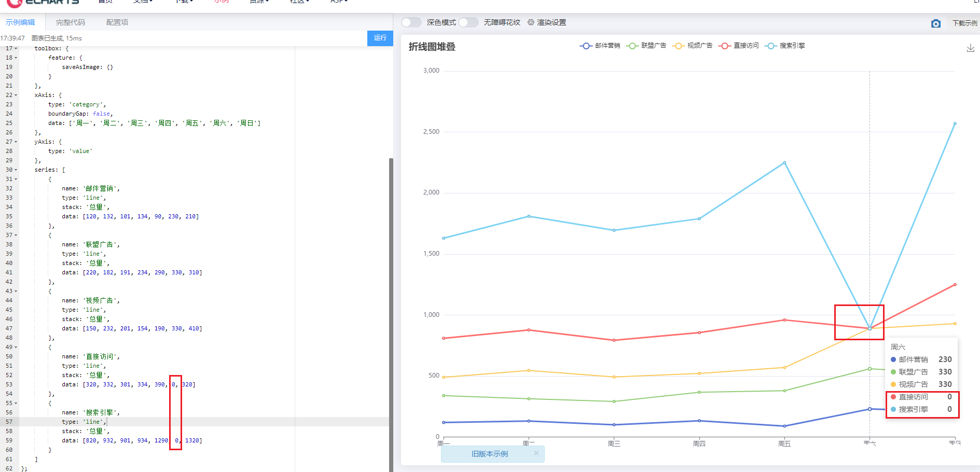Viewport: 980px width, 472px height.
Task: Toggle the 直接访问 legend series
Action: [x=738, y=46]
